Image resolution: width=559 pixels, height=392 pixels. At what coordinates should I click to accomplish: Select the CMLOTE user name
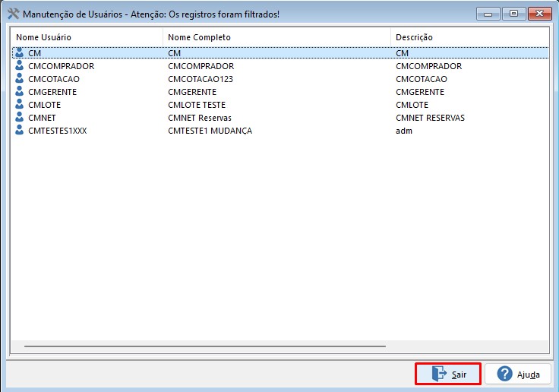click(x=45, y=105)
